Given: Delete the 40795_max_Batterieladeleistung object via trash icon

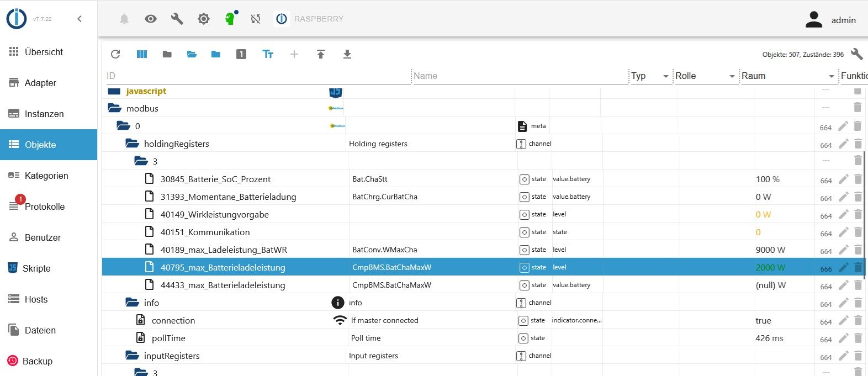Looking at the screenshot, I should [858, 267].
